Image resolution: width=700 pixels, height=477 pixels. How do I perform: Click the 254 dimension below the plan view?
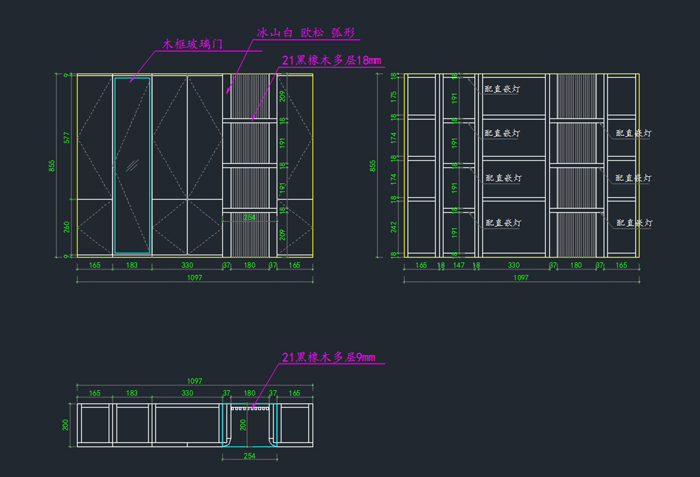coord(250,455)
